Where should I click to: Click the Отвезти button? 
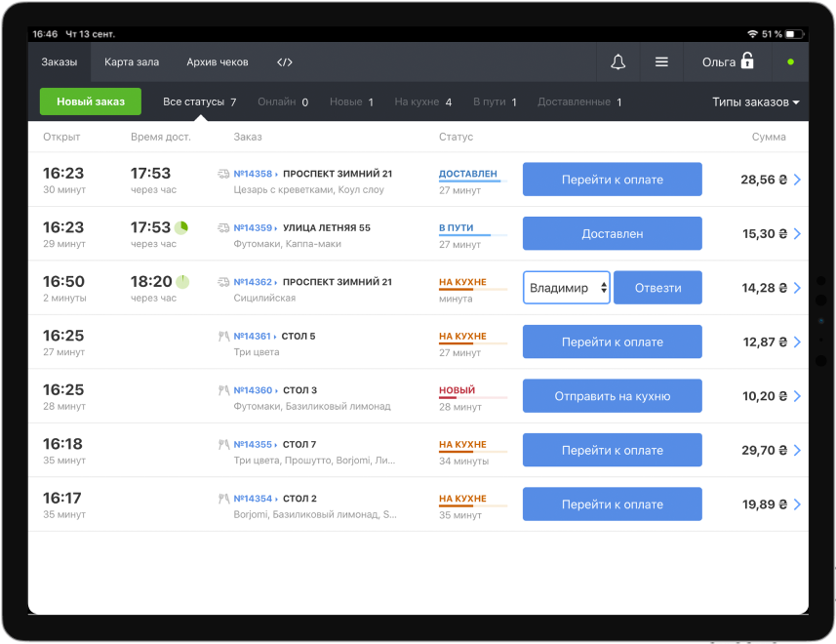pos(657,288)
